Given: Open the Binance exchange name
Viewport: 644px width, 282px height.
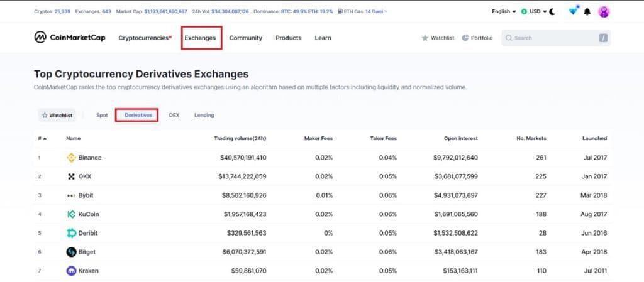Looking at the screenshot, I should [x=90, y=158].
